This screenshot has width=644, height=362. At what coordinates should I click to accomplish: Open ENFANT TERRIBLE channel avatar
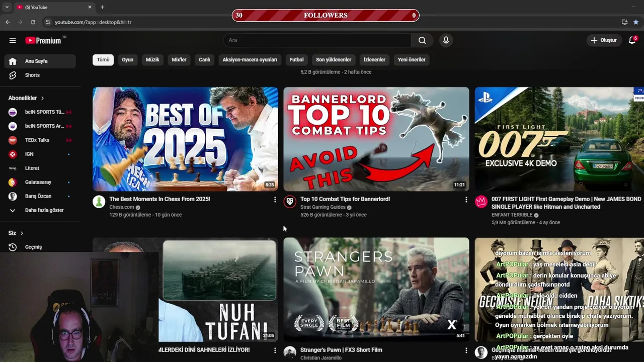(481, 202)
